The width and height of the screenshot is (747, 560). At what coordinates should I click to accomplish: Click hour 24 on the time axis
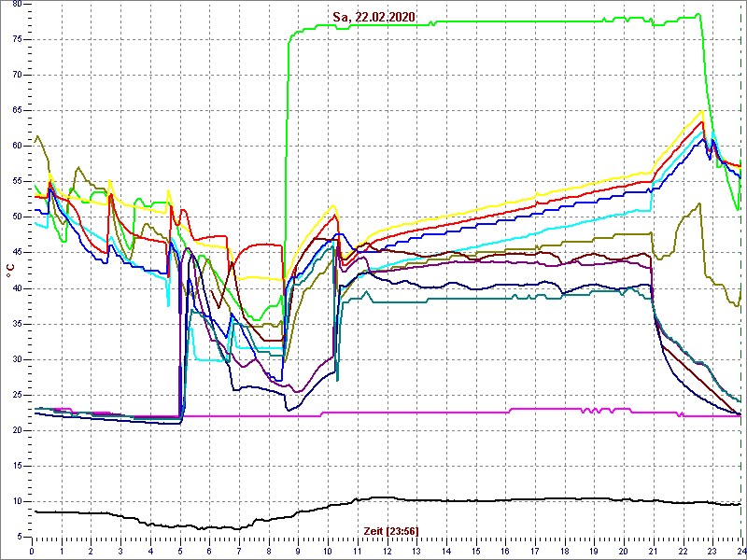[740, 550]
